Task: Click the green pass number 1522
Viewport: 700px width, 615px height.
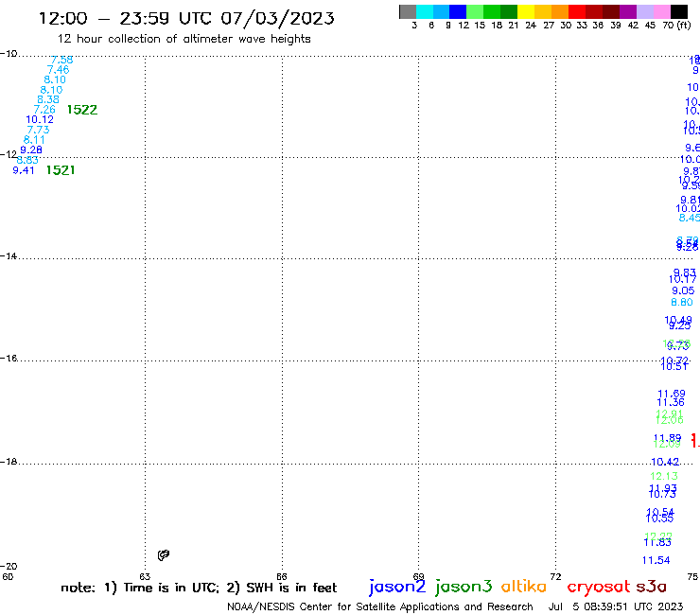Action: pyautogui.click(x=82, y=110)
